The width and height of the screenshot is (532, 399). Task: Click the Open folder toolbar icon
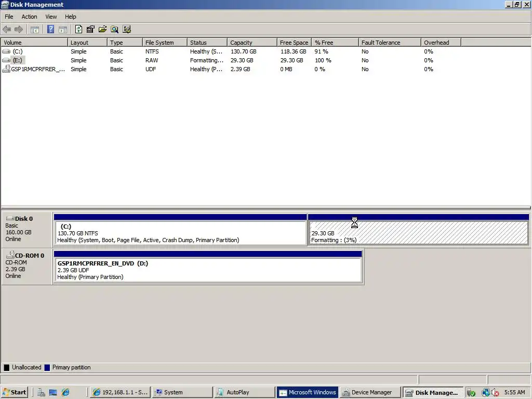coord(102,30)
